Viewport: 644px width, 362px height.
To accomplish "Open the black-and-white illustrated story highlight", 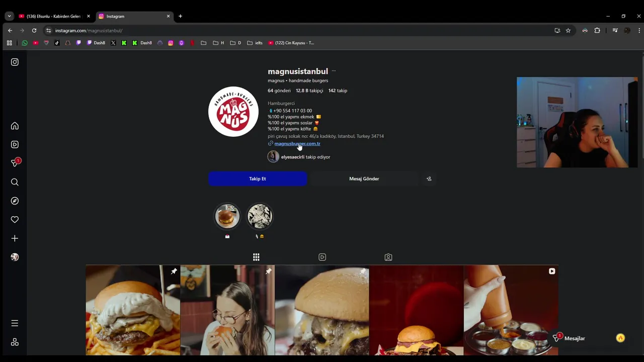I will tap(260, 216).
